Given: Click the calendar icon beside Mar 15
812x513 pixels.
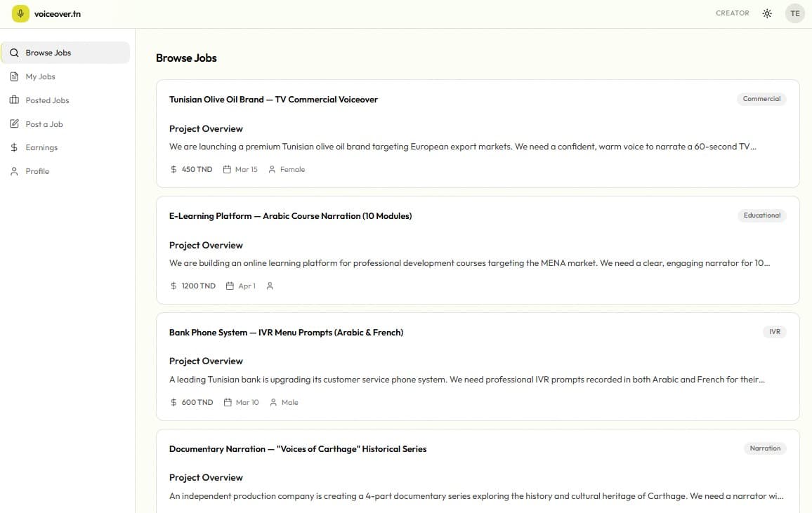Looking at the screenshot, I should 226,168.
